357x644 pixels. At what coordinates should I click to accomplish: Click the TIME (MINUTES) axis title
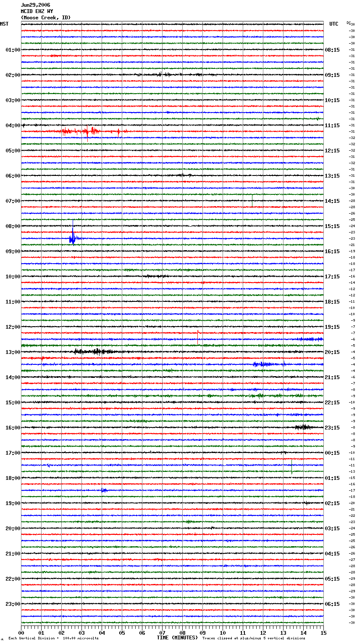click(177, 638)
